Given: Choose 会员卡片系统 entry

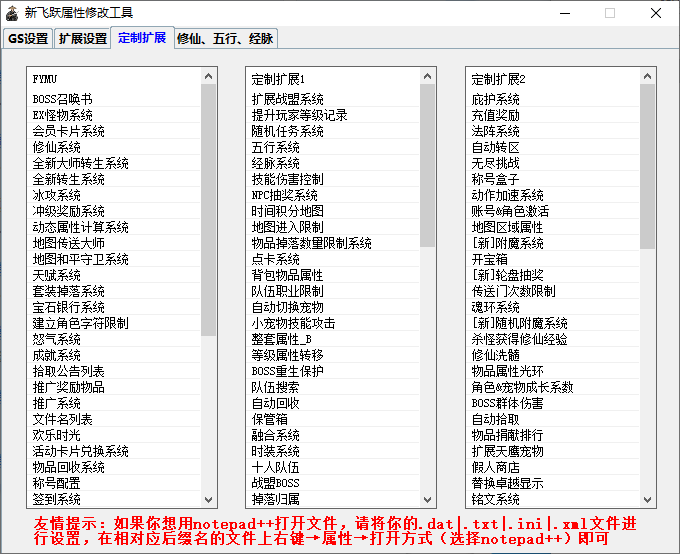Looking at the screenshot, I should tap(68, 131).
